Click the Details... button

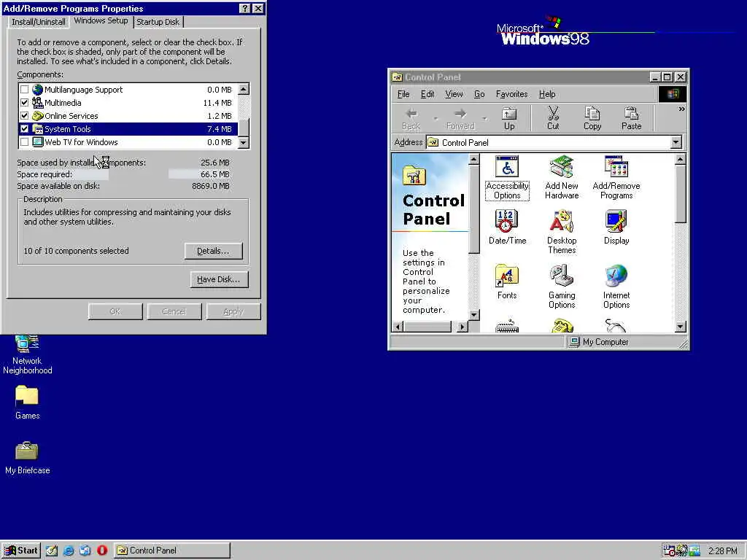click(x=214, y=251)
